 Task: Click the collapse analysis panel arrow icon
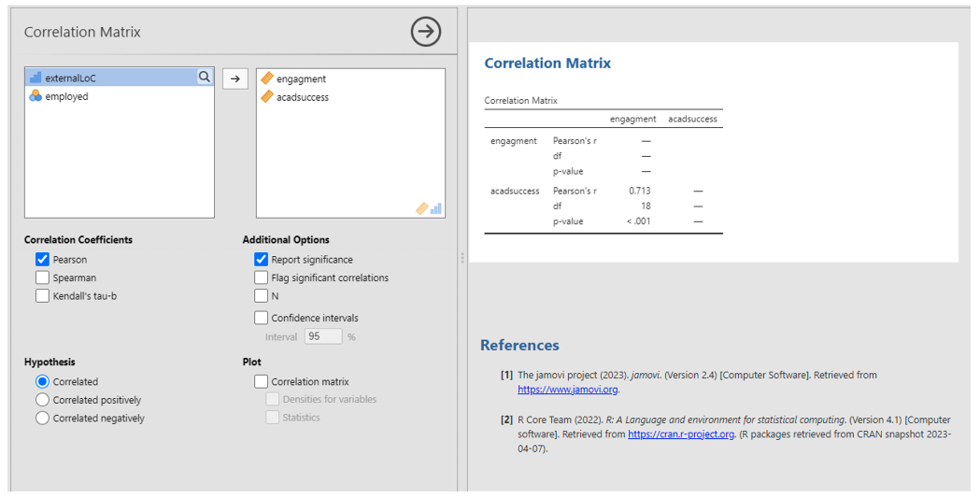(x=426, y=32)
